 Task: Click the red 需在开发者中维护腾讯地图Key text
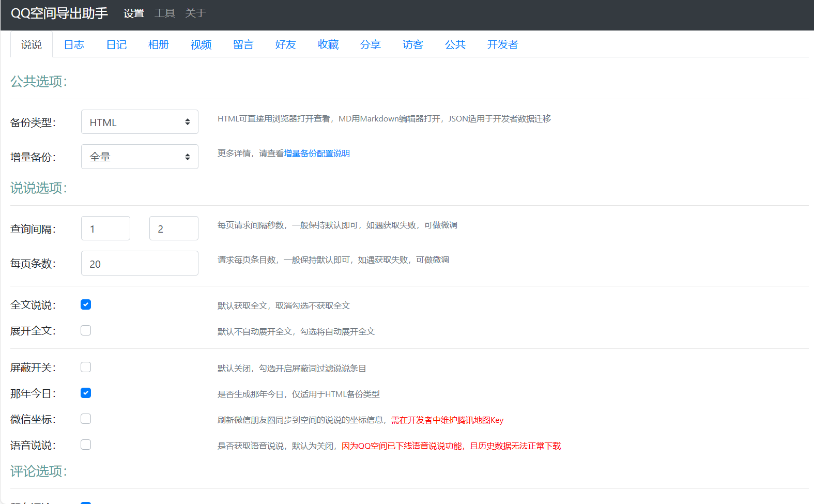(x=447, y=420)
